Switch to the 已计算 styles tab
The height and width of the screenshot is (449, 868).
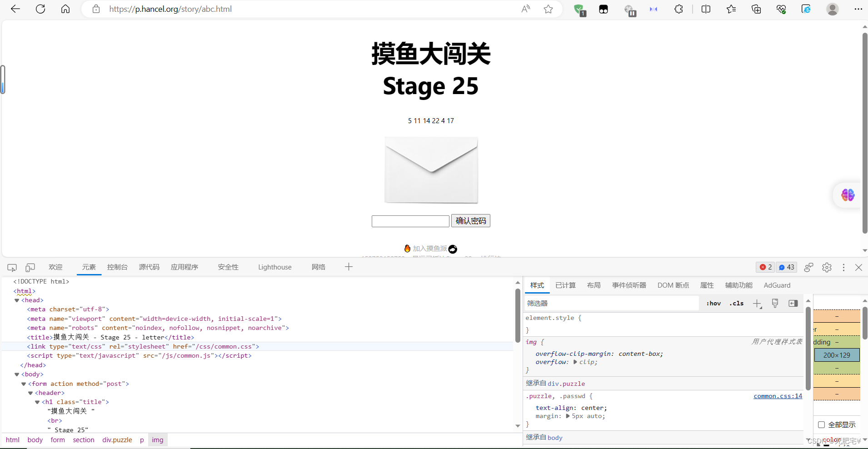point(565,285)
